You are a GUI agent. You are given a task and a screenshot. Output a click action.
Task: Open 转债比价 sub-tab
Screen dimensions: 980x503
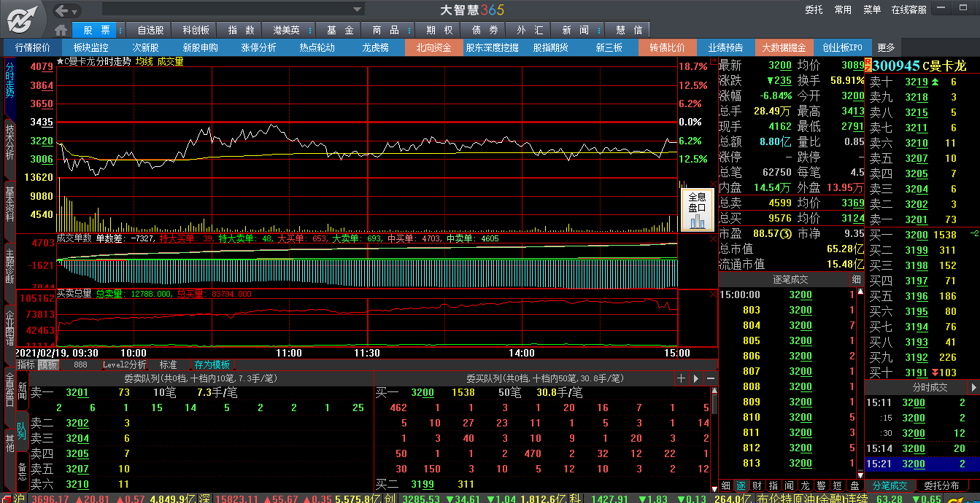click(667, 47)
